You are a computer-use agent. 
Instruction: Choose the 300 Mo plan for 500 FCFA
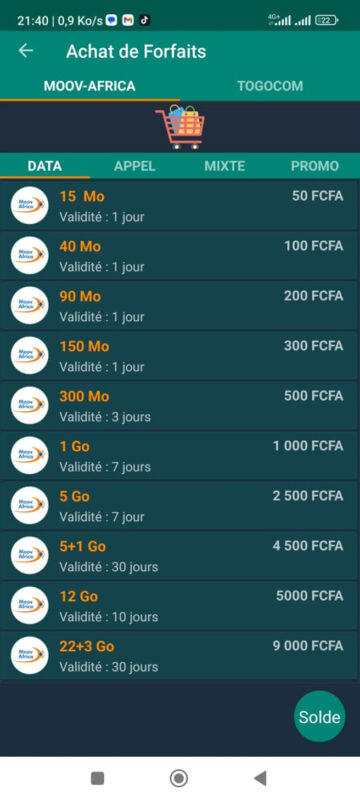tap(179, 406)
